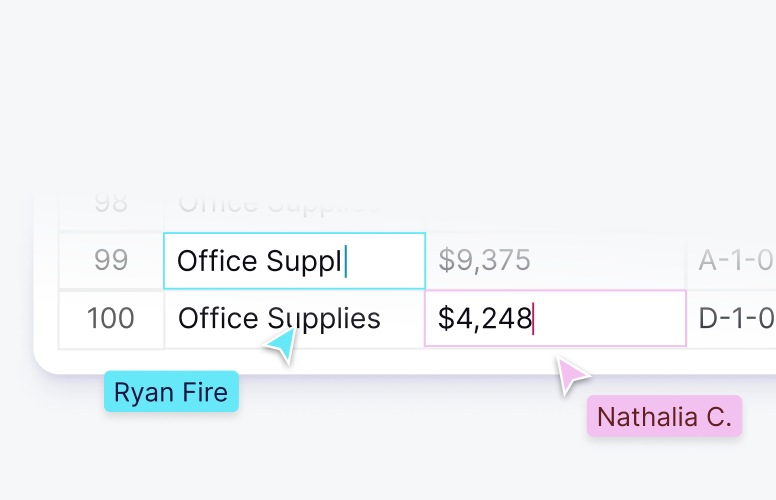This screenshot has height=500, width=776.
Task: Click the Nathalia C. name tag
Action: [664, 417]
